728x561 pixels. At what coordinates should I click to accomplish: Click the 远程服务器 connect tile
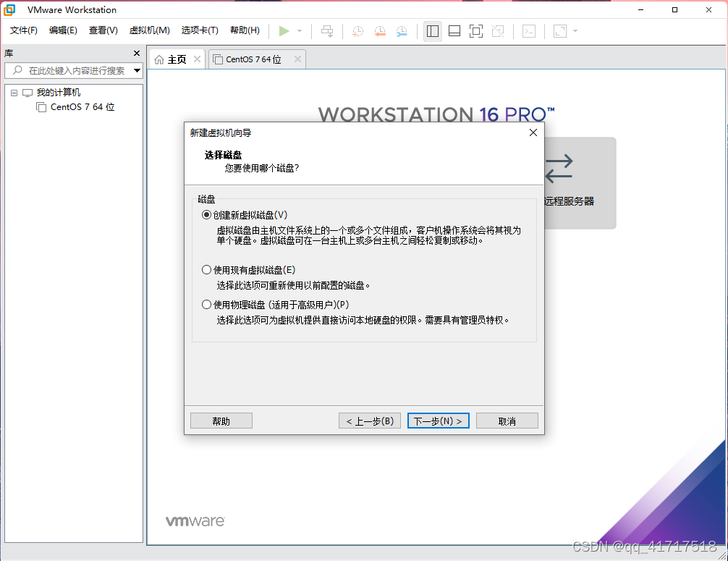coord(580,183)
